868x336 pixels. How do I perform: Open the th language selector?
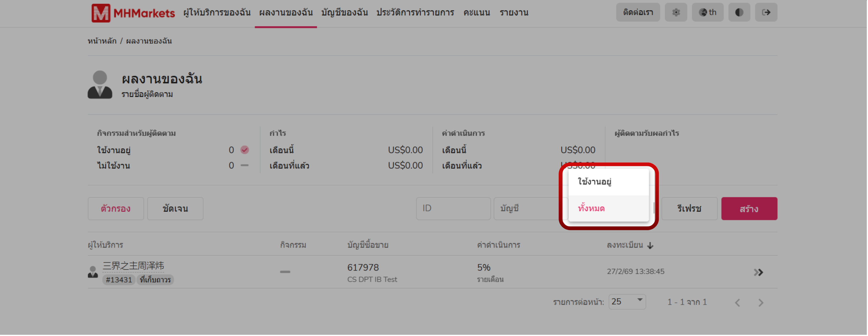tap(708, 12)
